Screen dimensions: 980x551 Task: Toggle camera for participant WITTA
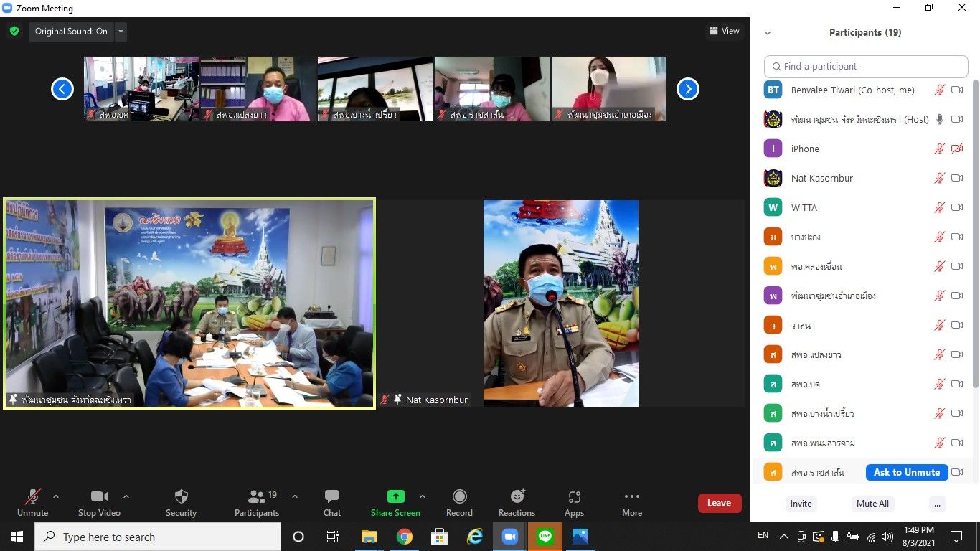[957, 207]
